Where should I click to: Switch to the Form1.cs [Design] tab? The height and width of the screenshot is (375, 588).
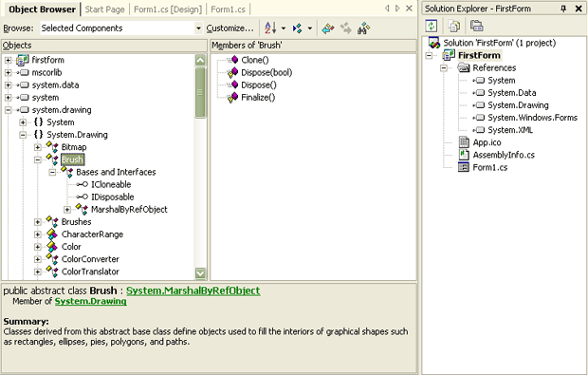point(168,9)
